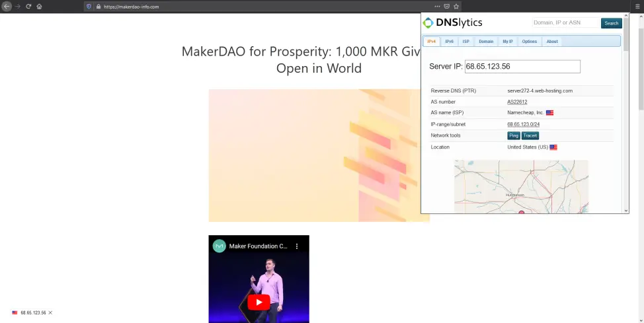The height and width of the screenshot is (323, 644).
Task: Click the server272-4.web-hosting.com PTR value
Action: tap(540, 90)
